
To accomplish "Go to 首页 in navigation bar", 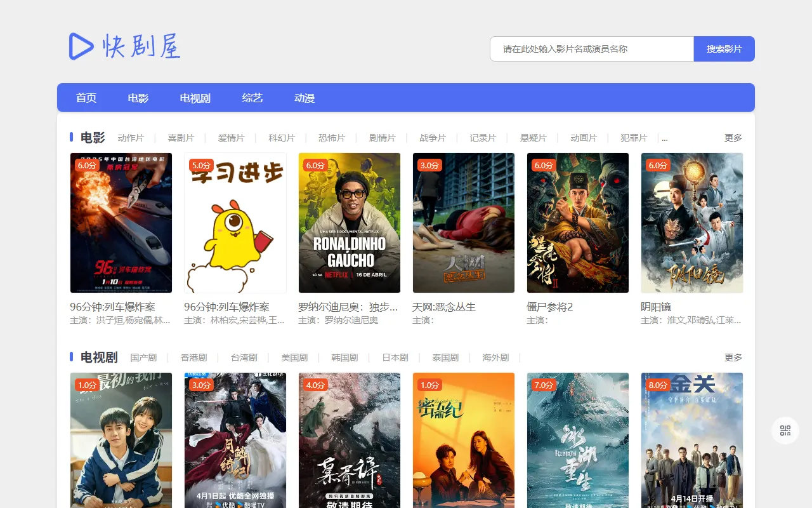I will coord(86,98).
